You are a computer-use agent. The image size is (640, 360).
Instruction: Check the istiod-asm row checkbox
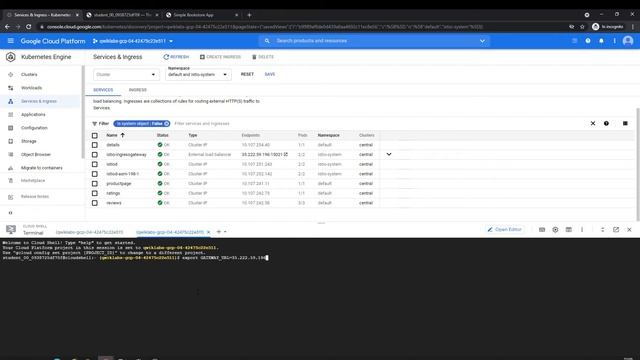click(x=95, y=174)
